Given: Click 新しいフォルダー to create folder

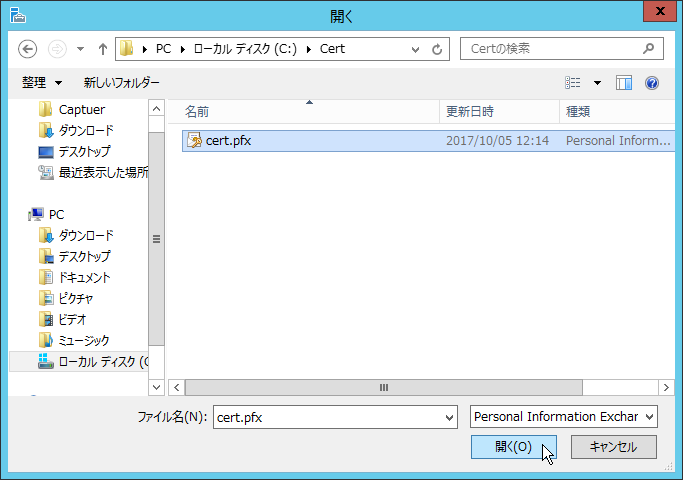Looking at the screenshot, I should pos(121,83).
